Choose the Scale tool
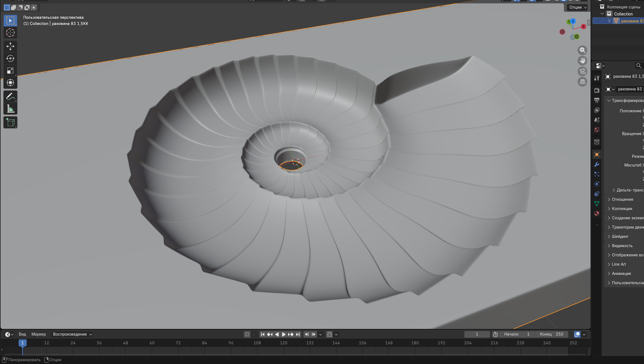This screenshot has height=364, width=644. click(10, 70)
